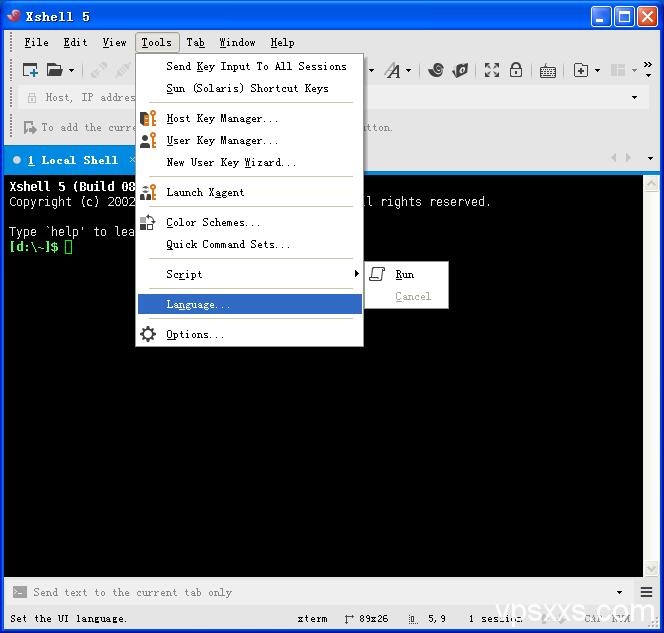Click the Color Schemes menu icon

tap(147, 222)
